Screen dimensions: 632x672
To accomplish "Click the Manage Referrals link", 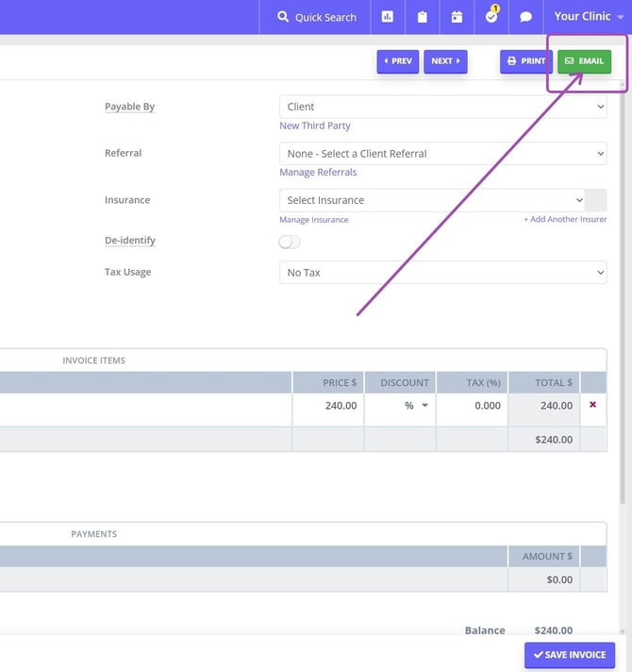I will [x=318, y=173].
